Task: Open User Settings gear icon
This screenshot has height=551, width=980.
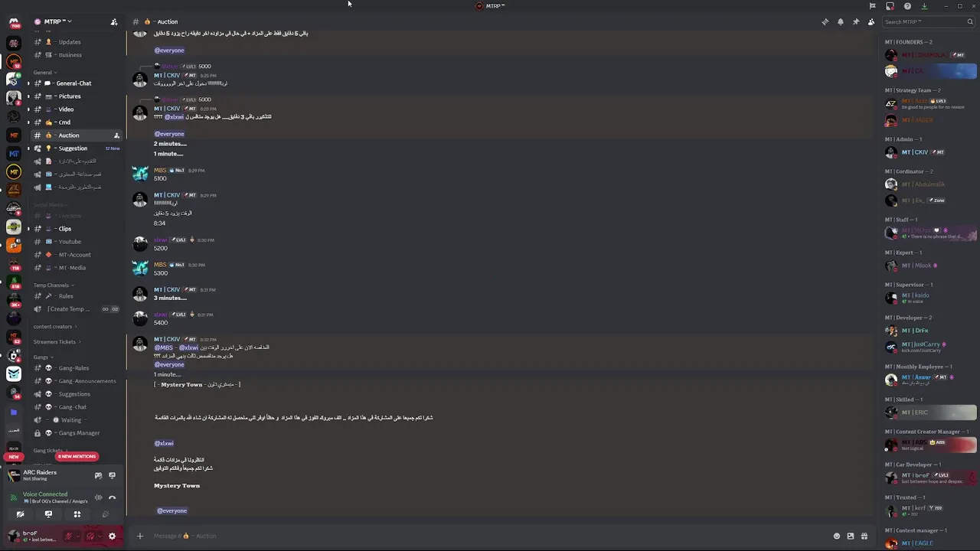Action: [x=112, y=536]
